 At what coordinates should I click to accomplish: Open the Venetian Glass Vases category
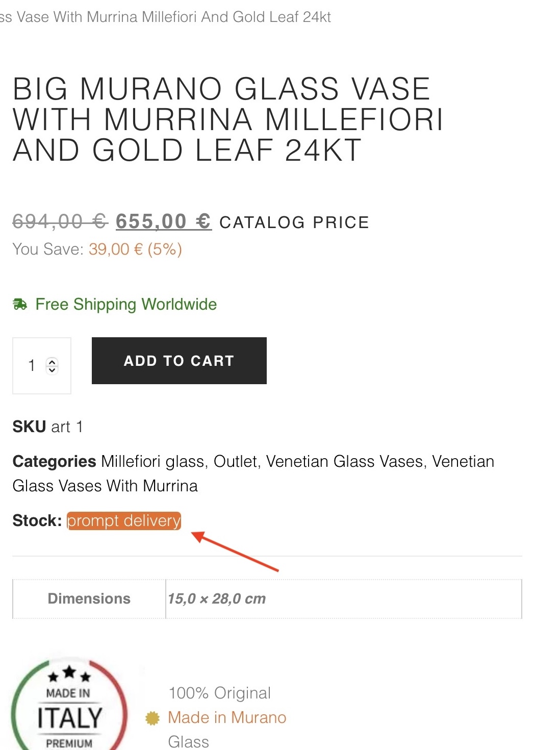345,461
